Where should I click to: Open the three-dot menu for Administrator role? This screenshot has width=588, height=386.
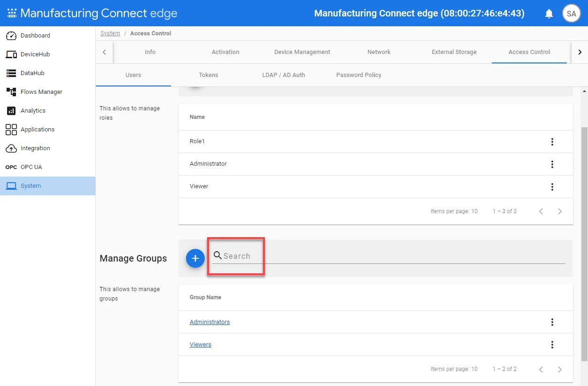click(552, 164)
